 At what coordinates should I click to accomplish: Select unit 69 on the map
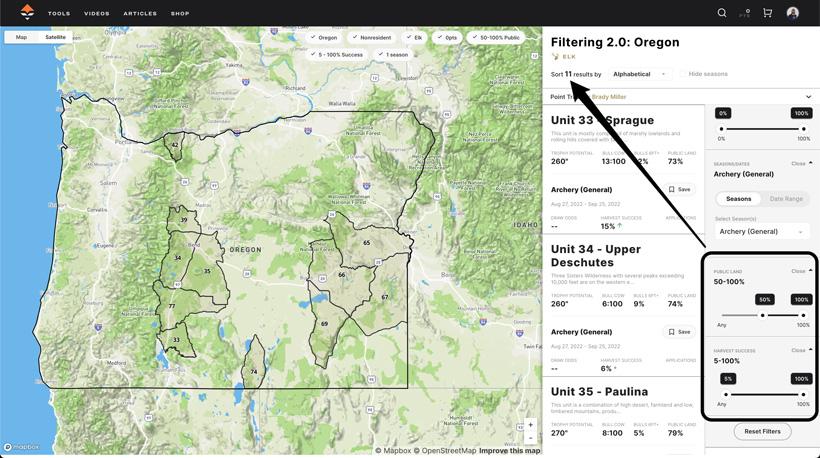[x=324, y=324]
